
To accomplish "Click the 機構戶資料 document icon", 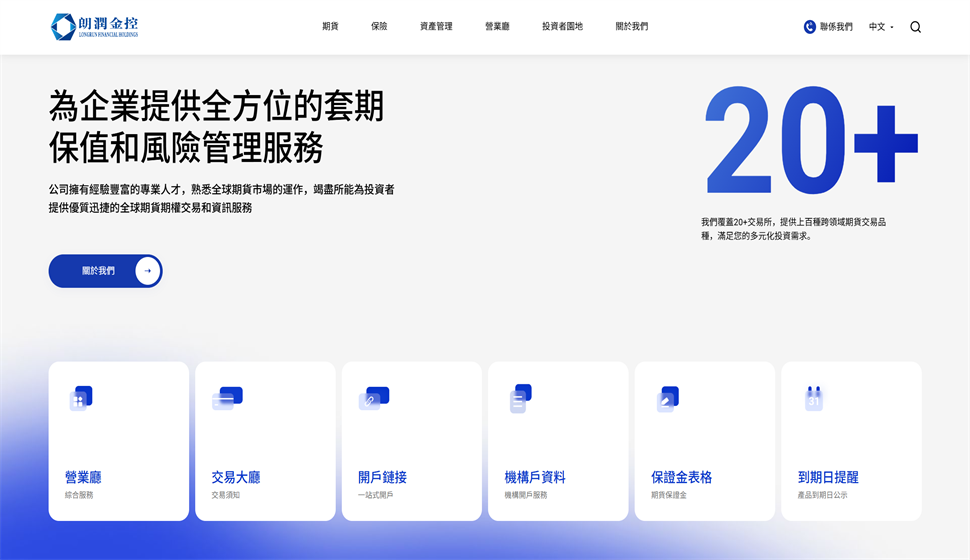I will 520,398.
